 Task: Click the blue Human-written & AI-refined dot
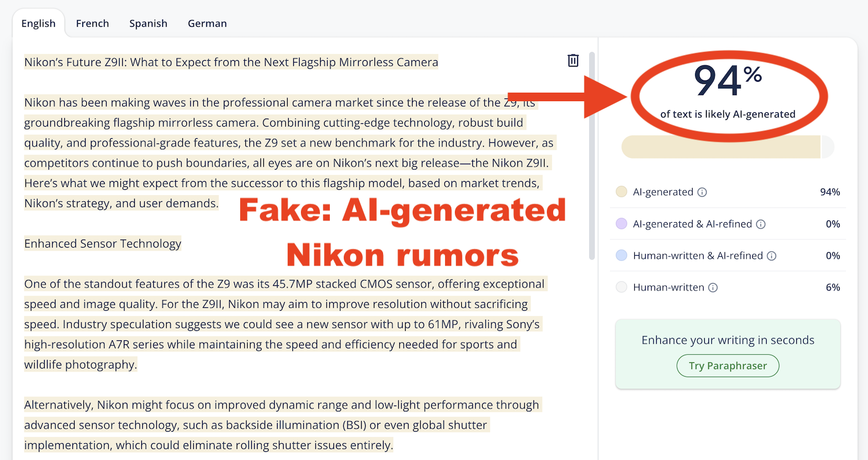click(621, 256)
